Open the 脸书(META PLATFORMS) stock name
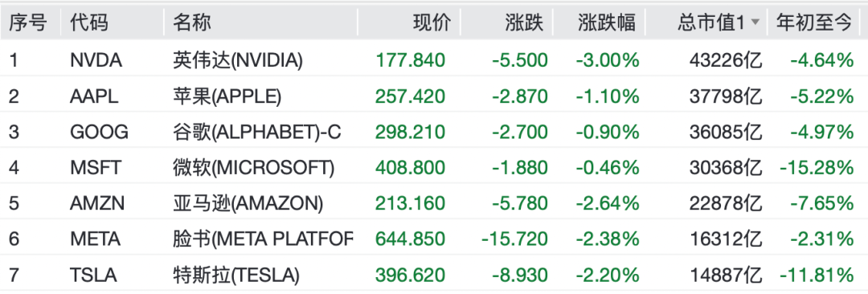This screenshot has width=868, height=294. coord(263,239)
